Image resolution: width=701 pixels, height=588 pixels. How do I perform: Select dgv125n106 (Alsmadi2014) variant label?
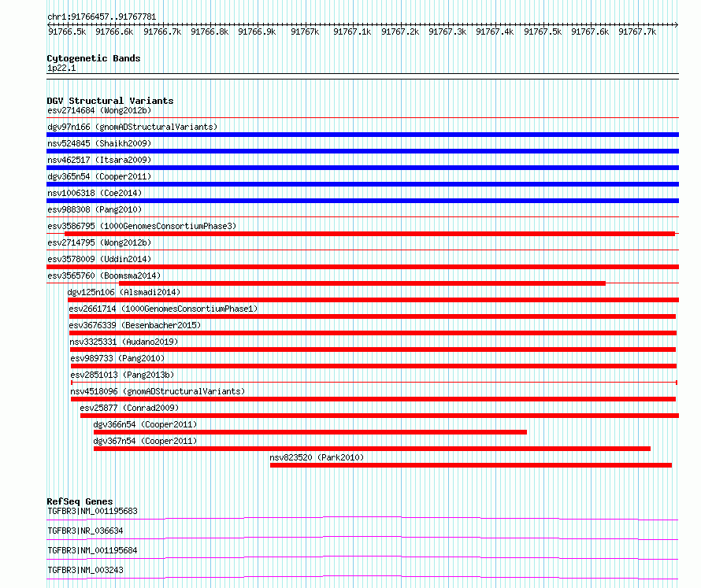pyautogui.click(x=124, y=292)
